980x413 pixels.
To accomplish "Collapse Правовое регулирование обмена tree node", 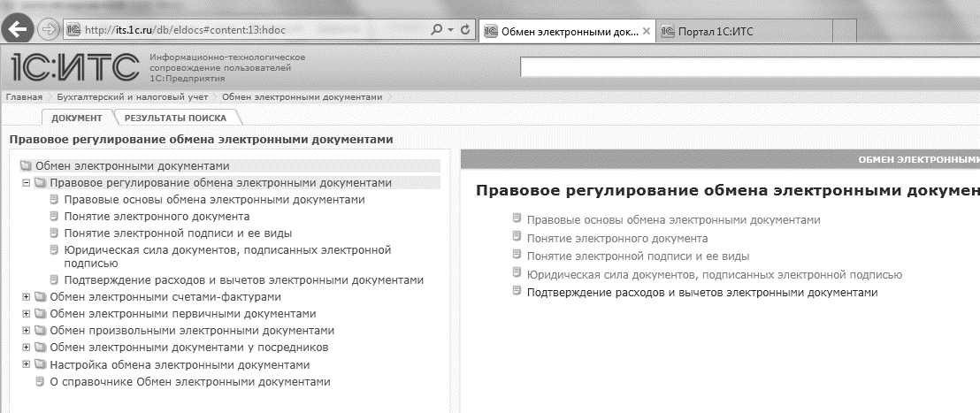I will coord(26,183).
